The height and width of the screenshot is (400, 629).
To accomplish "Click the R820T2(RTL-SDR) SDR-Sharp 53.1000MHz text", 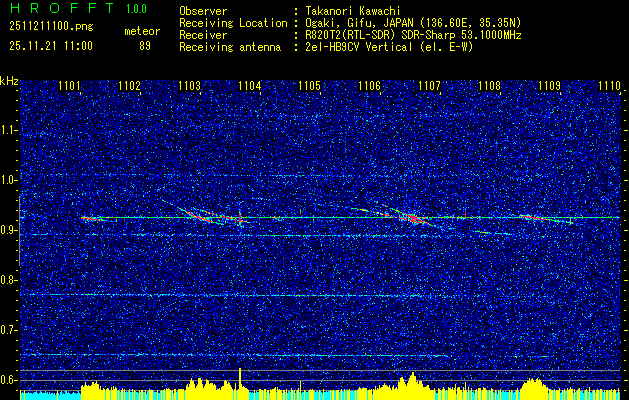I will pos(413,35).
